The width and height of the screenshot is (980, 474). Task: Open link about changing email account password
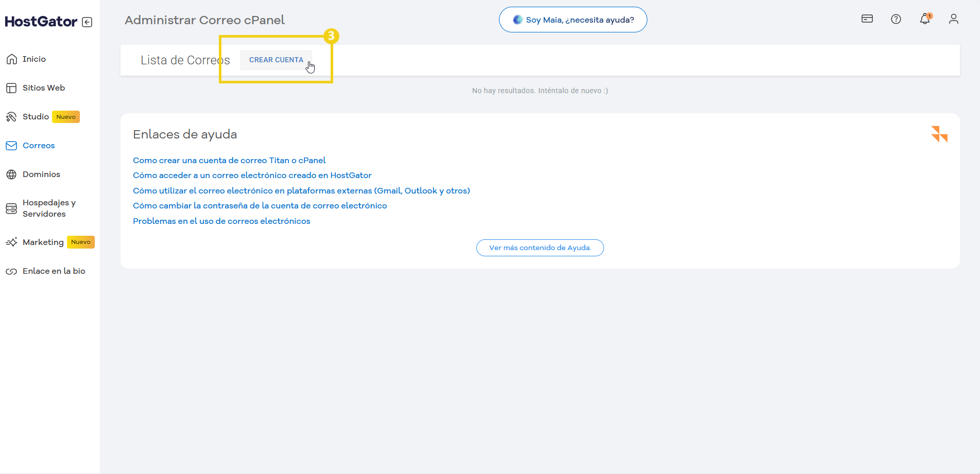point(260,206)
